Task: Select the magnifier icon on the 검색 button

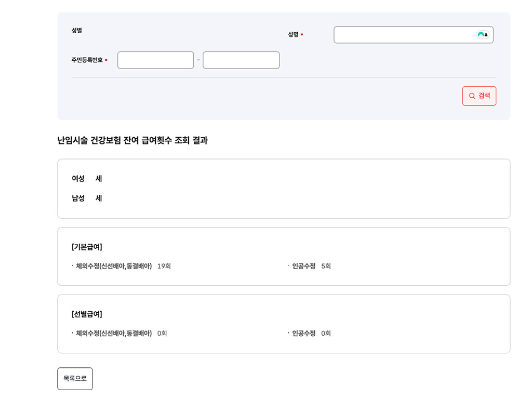Action: [x=472, y=96]
